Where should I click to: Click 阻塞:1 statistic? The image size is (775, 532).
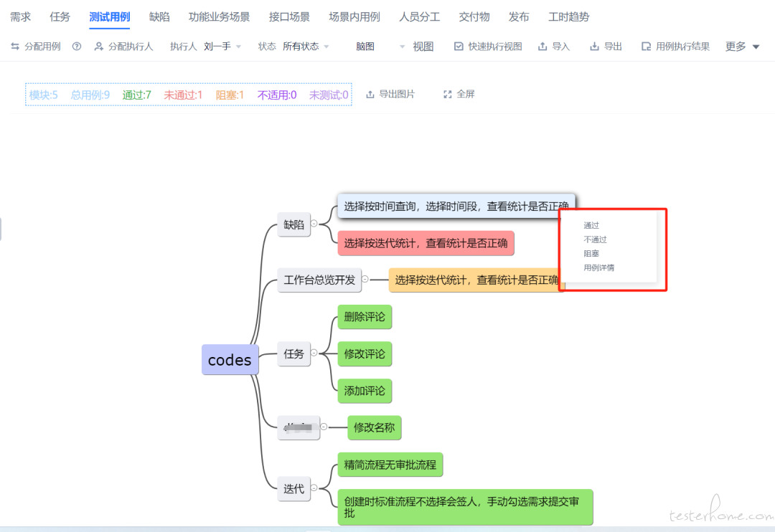(x=230, y=95)
